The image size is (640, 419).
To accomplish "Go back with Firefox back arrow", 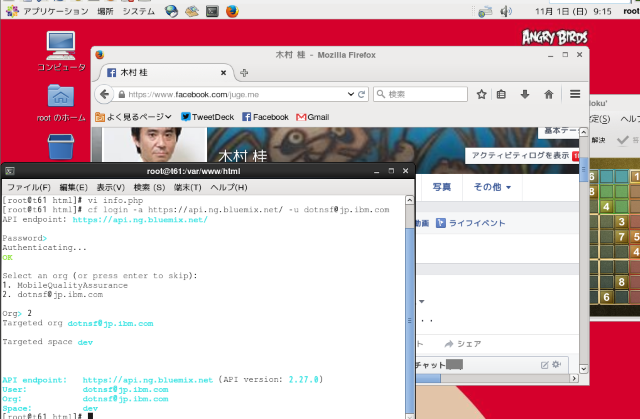I will pos(104,94).
